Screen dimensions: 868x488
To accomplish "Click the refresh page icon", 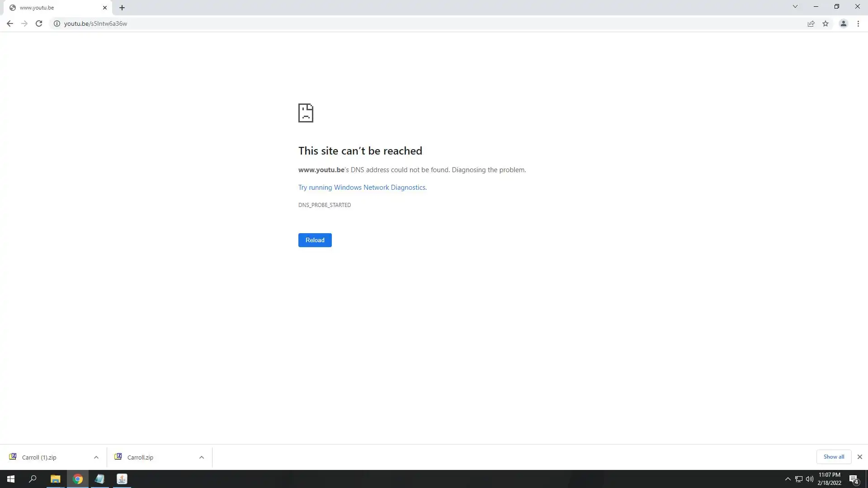I will [39, 23].
